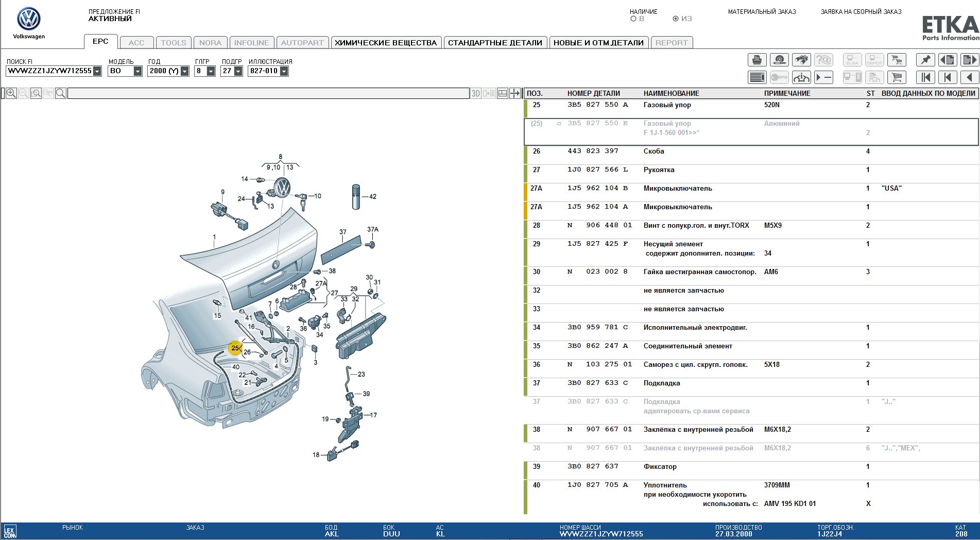
Task: Expand the ИЛЛЮСТРАЦИЯ 827-010 dropdown
Action: click(284, 71)
